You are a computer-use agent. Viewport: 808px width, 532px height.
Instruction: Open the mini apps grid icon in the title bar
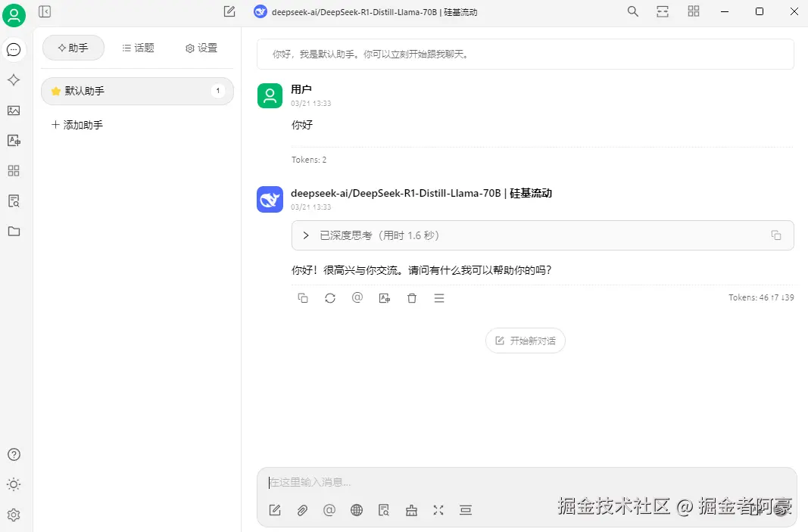coord(694,11)
